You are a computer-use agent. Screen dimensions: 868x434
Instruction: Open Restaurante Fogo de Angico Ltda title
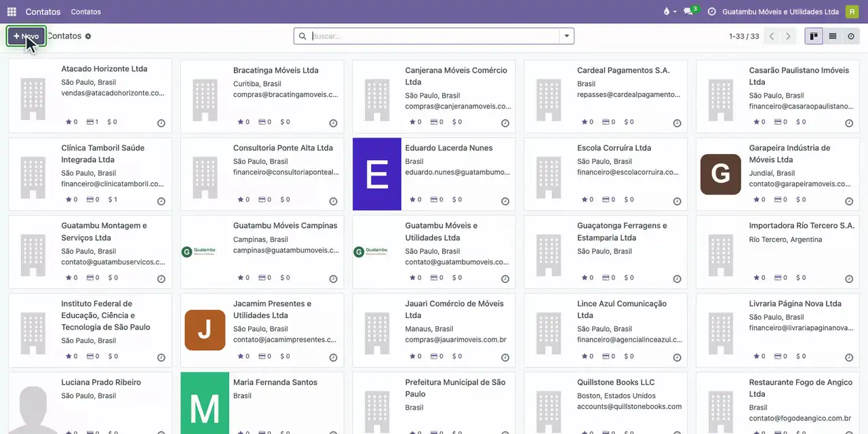(x=801, y=388)
